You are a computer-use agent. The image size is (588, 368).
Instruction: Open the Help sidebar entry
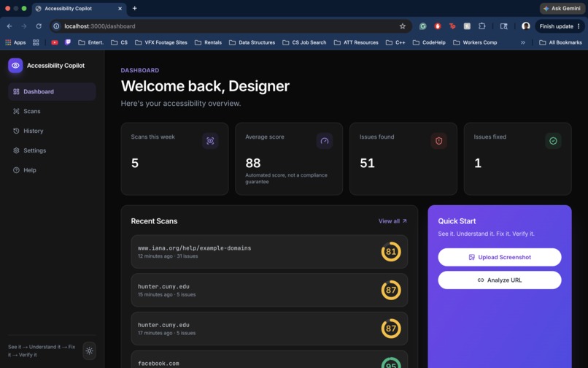(x=52, y=170)
